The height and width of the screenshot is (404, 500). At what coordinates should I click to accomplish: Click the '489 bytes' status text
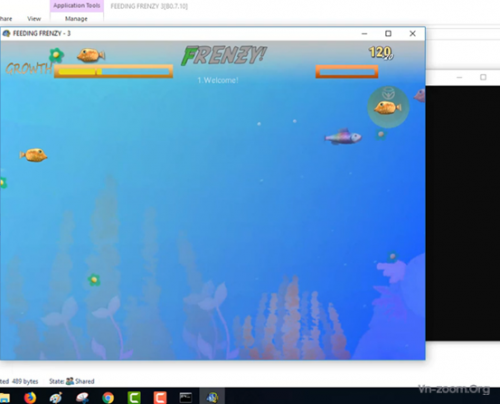click(25, 381)
